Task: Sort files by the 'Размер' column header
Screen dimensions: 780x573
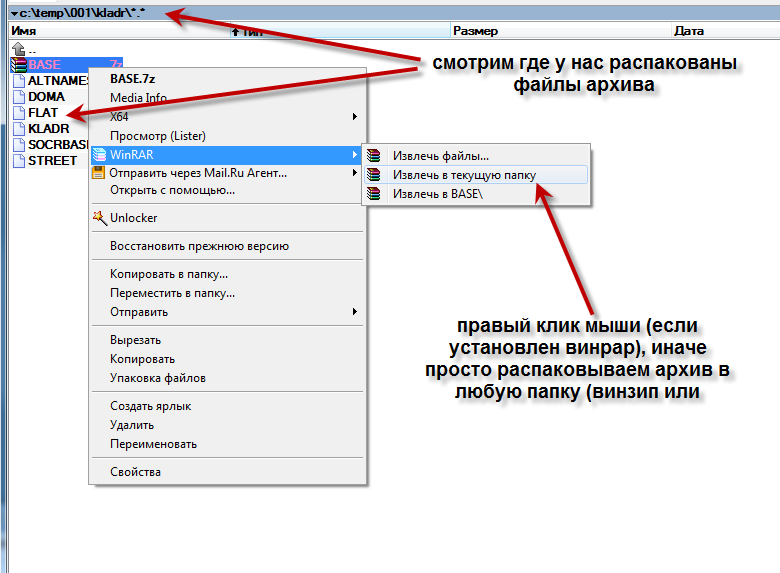Action: 475,31
